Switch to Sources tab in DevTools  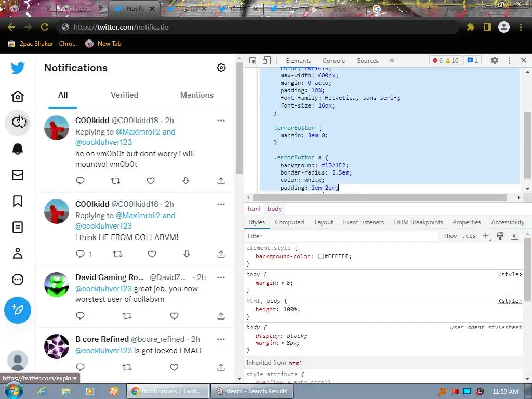(x=367, y=60)
